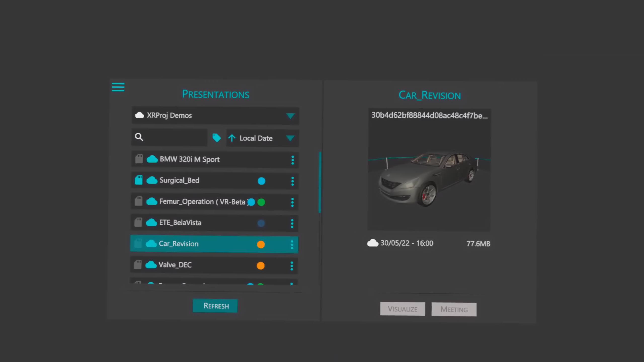Open Valve_DEC three-dot options menu
The width and height of the screenshot is (644, 362).
pyautogui.click(x=292, y=266)
